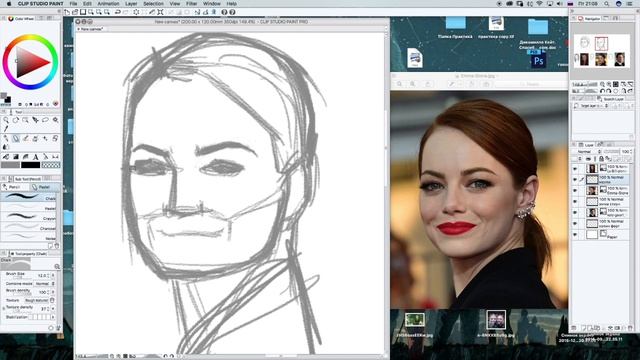Expand Brush Size options arrow
640x360 pixels.
(x=53, y=276)
